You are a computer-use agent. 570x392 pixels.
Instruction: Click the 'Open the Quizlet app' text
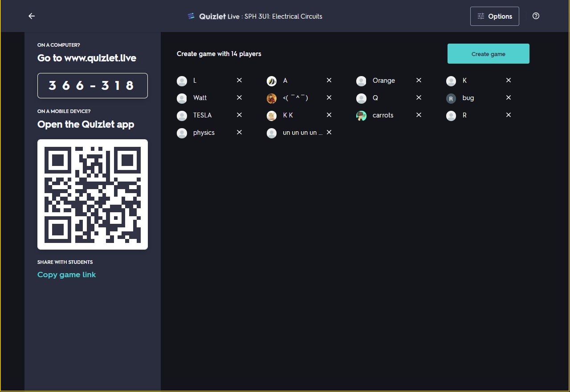coord(86,125)
